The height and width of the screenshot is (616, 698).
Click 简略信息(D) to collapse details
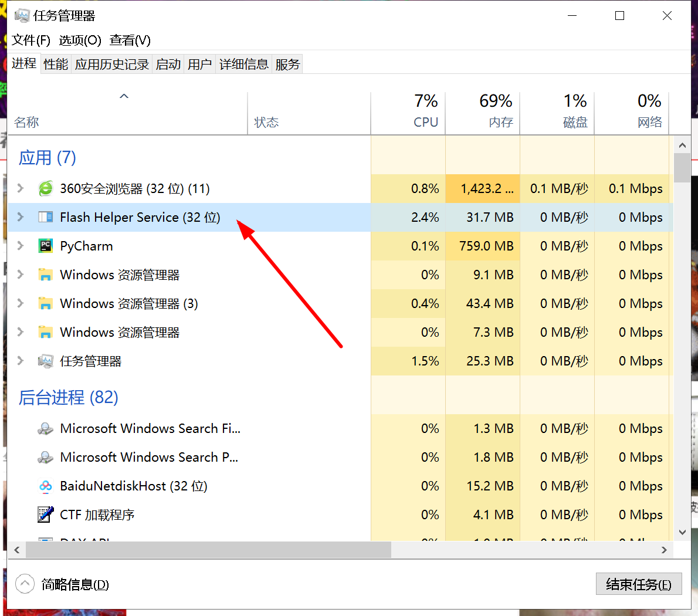point(75,584)
